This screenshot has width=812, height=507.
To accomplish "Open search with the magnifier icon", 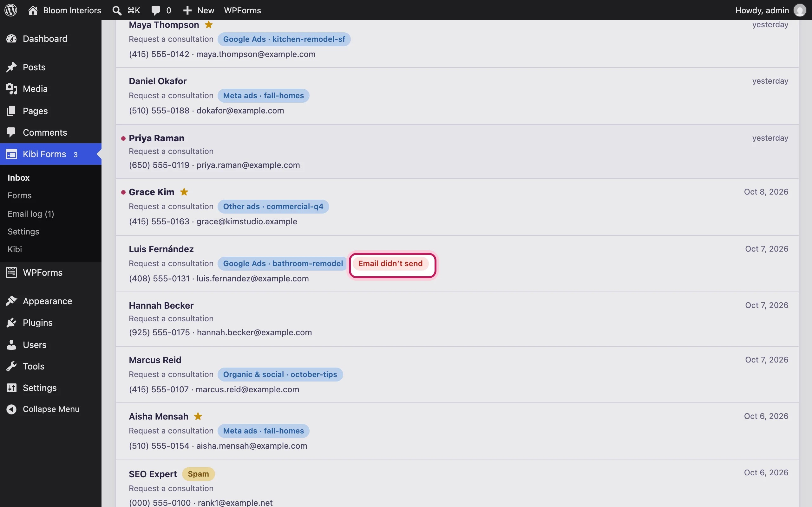I will pyautogui.click(x=117, y=10).
